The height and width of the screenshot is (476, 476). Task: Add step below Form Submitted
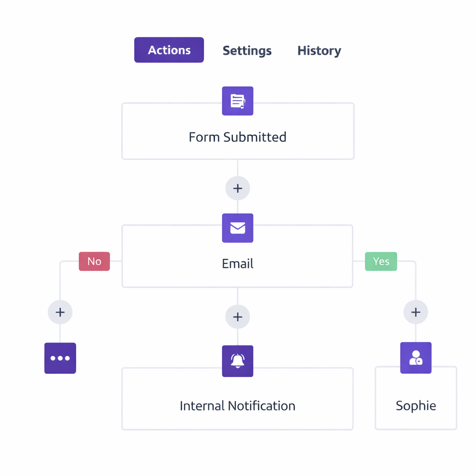click(x=238, y=188)
